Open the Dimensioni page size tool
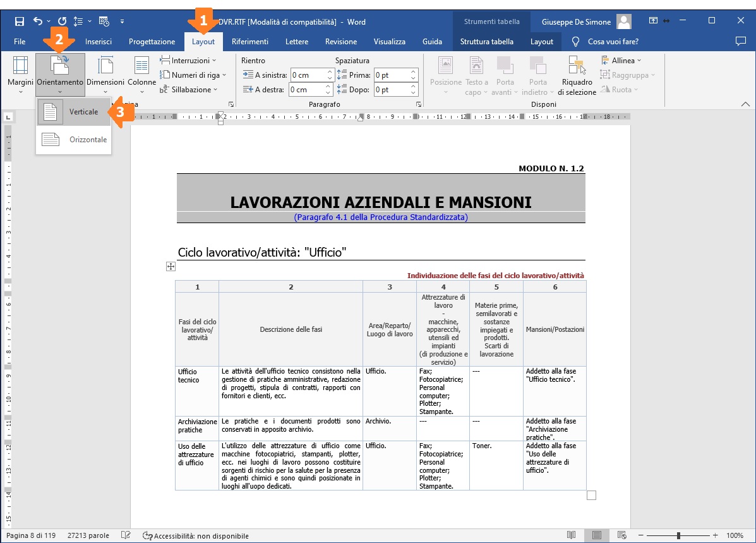The image size is (756, 543). (x=105, y=73)
